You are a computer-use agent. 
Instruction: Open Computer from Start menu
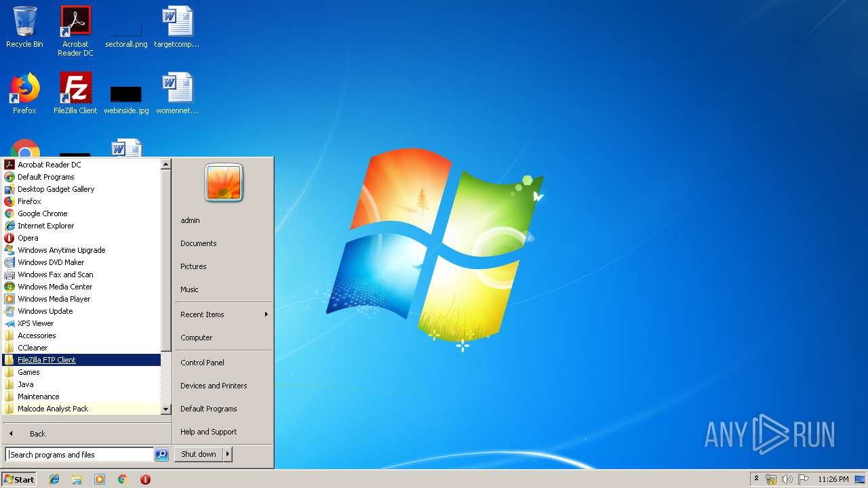[x=223, y=338]
